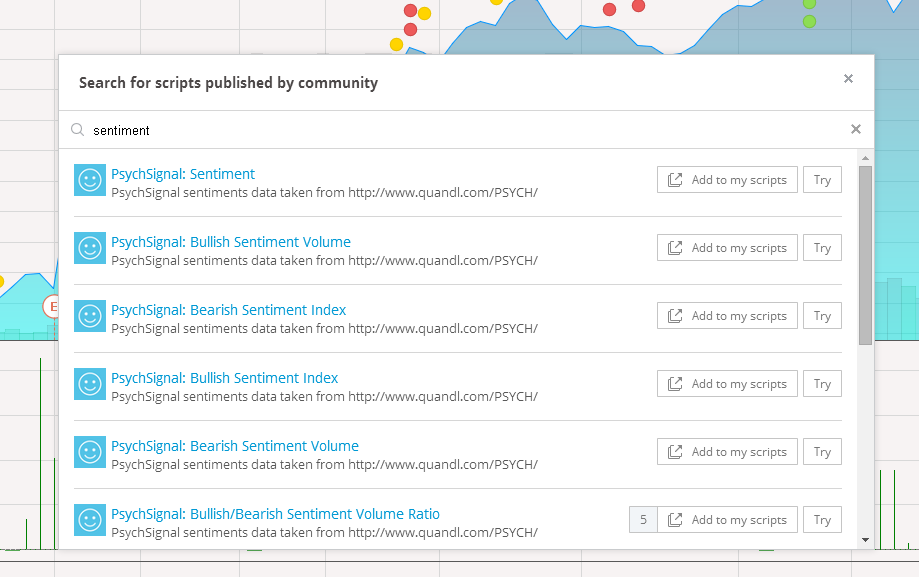Click the scrollbar down arrow
This screenshot has height=577, width=919.
(865, 540)
